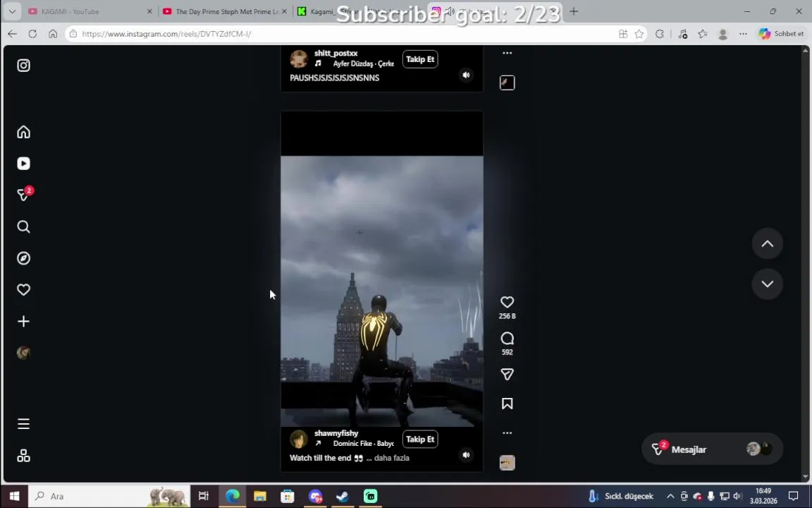Open shitt_postxx profile picture
Viewport: 812px width, 508px height.
tap(299, 59)
